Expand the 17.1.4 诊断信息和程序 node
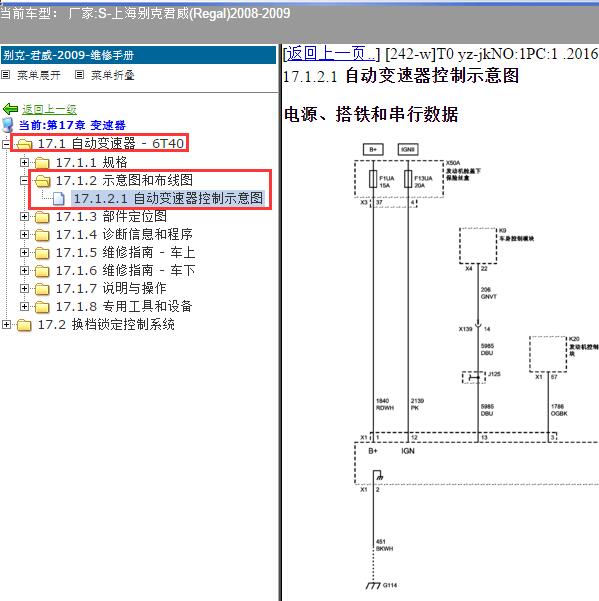This screenshot has height=601, width=599. coord(25,235)
